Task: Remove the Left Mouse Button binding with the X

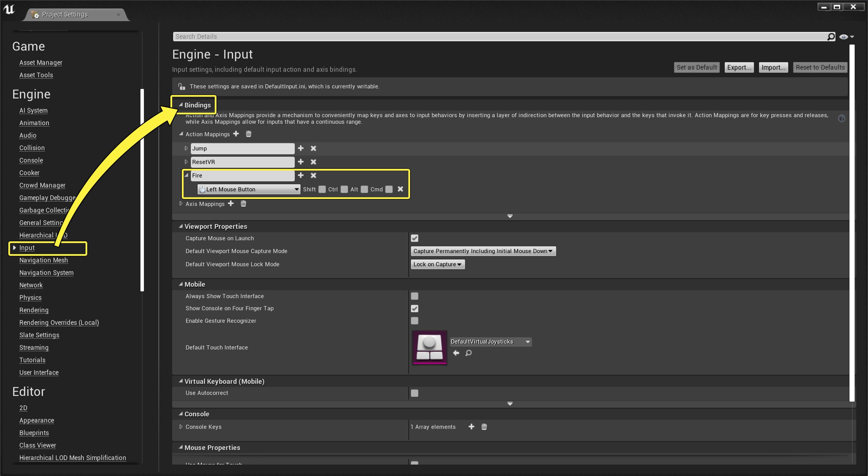Action: point(400,189)
